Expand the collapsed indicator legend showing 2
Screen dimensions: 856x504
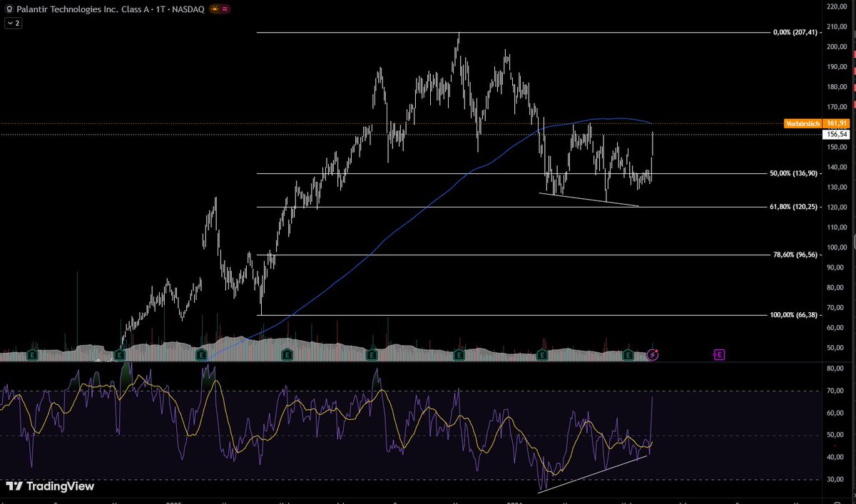(x=14, y=23)
